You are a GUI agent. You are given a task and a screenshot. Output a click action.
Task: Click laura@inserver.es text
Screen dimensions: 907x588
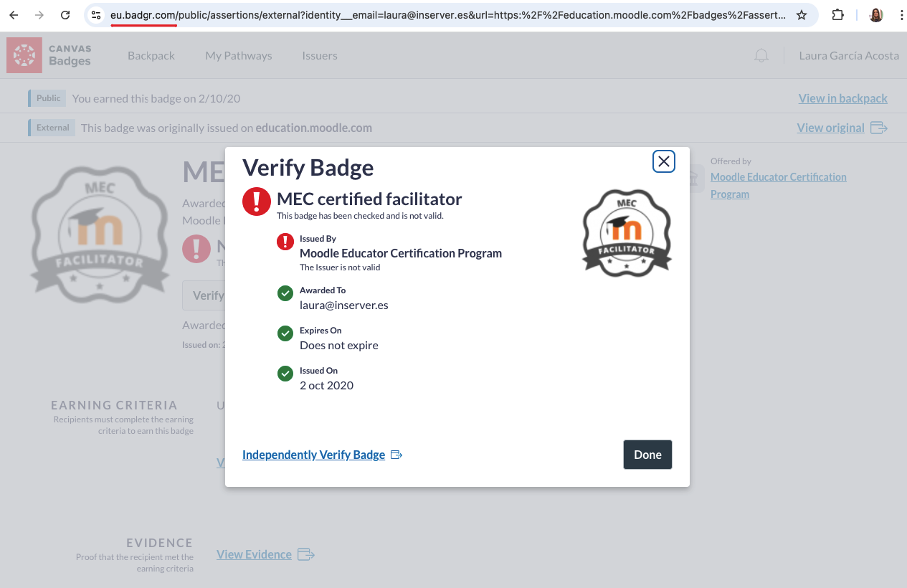tap(344, 305)
